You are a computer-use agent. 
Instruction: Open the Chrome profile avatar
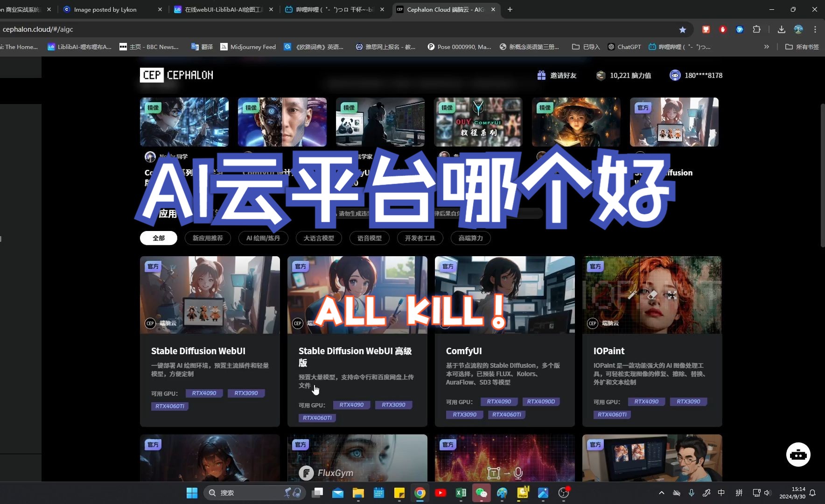[798, 29]
